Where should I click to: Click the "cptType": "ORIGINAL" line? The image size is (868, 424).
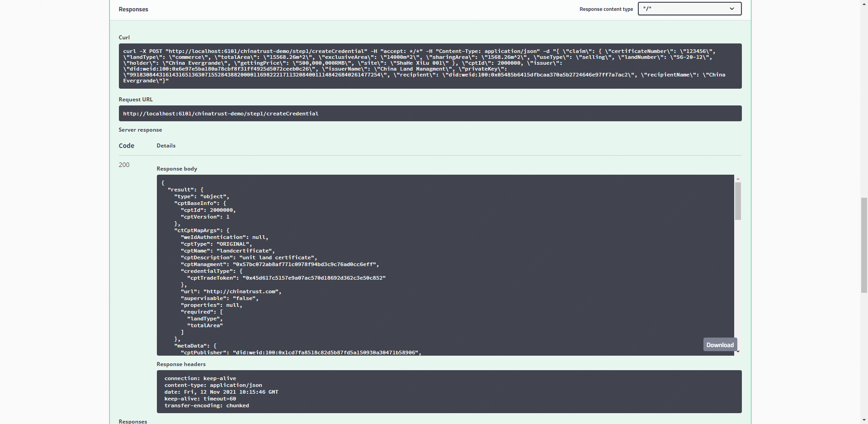point(216,244)
